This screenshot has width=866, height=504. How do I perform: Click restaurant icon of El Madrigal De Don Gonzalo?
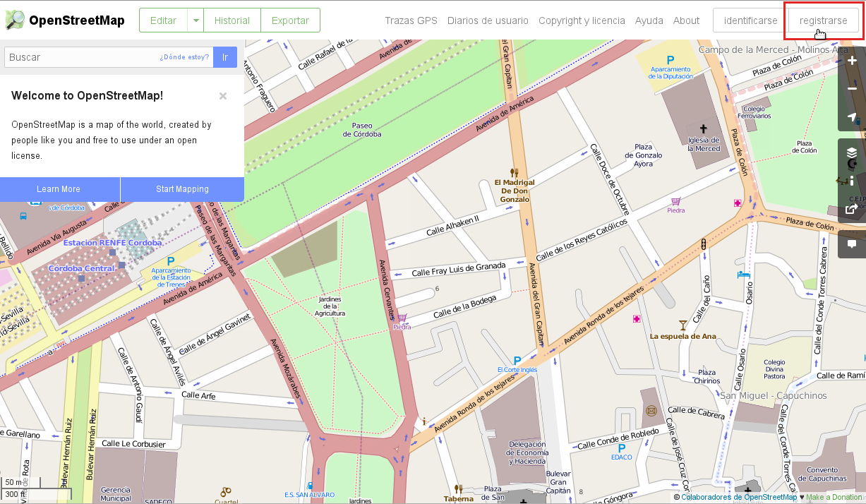(515, 172)
